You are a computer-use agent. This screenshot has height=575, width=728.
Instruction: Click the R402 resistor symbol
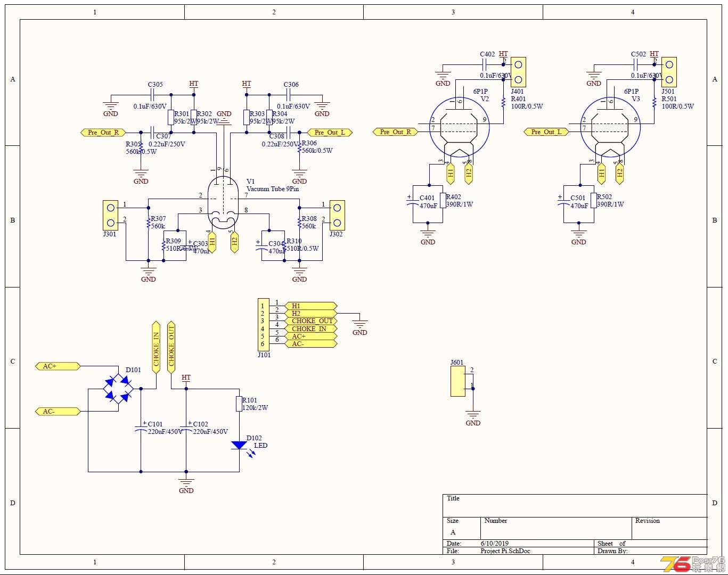[443, 200]
